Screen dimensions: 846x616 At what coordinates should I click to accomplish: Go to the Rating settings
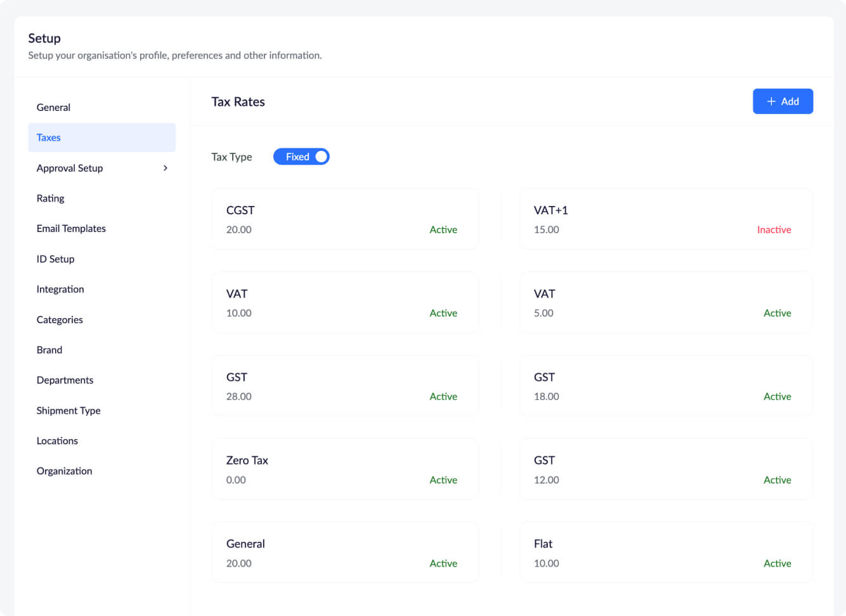point(50,198)
